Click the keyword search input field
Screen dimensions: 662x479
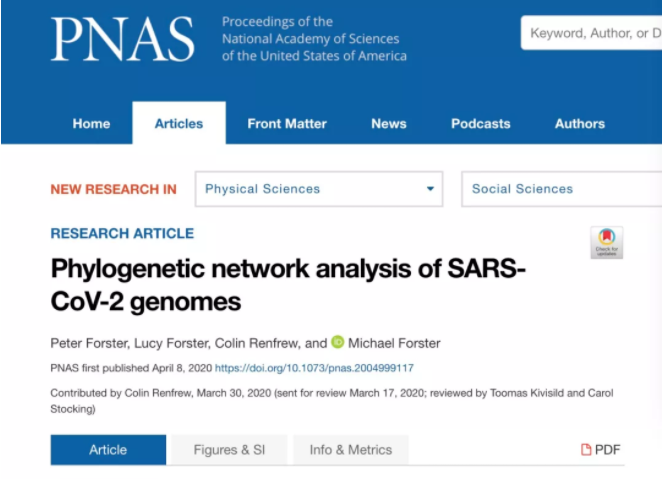point(590,33)
